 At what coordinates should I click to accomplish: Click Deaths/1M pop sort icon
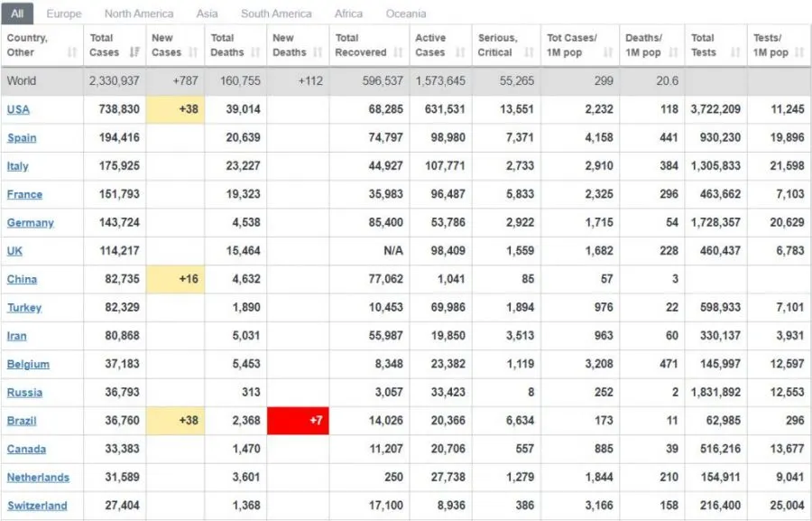click(673, 52)
